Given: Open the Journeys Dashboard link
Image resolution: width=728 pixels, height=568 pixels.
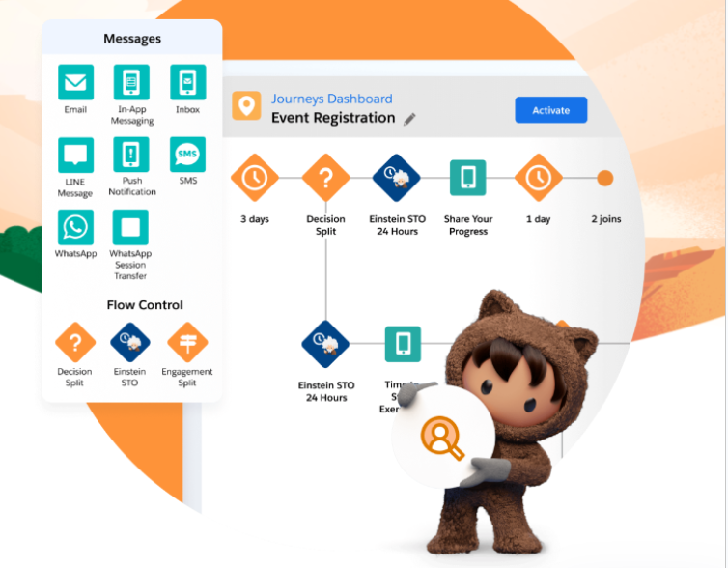Looking at the screenshot, I should pyautogui.click(x=332, y=99).
